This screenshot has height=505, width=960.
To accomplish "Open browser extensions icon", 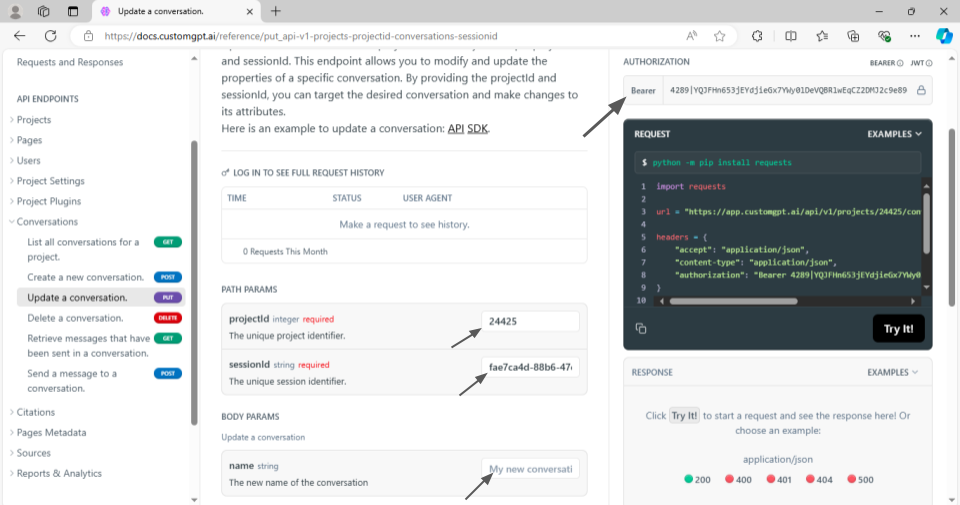I will click(x=757, y=36).
